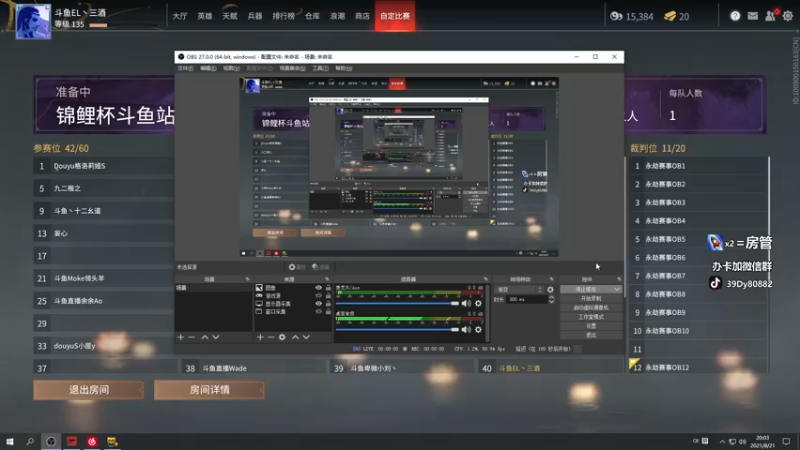Mute 麦克风/Aux with its speaker icon
Image resolution: width=800 pixels, height=450 pixels.
[x=466, y=304]
